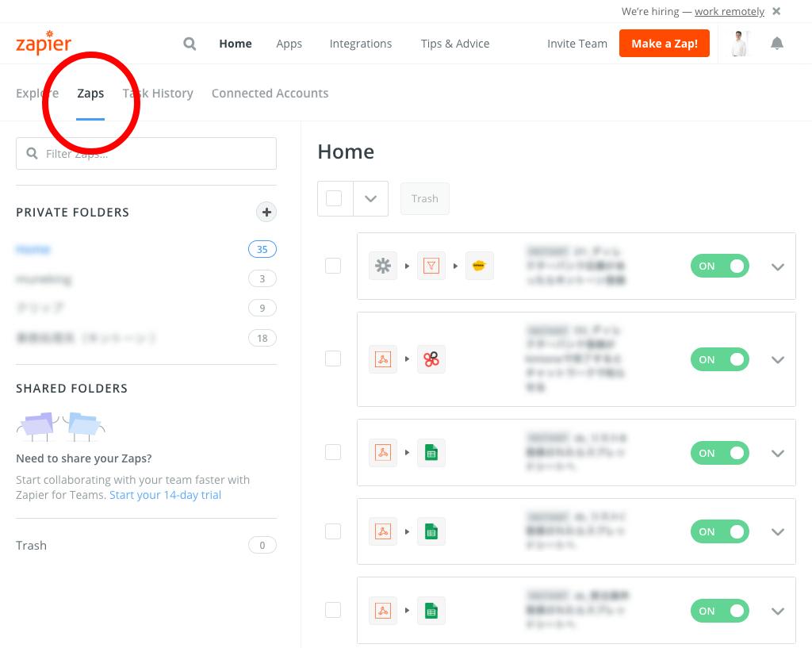The image size is (812, 648).
Task: Open the Apps menu item
Action: tap(289, 44)
